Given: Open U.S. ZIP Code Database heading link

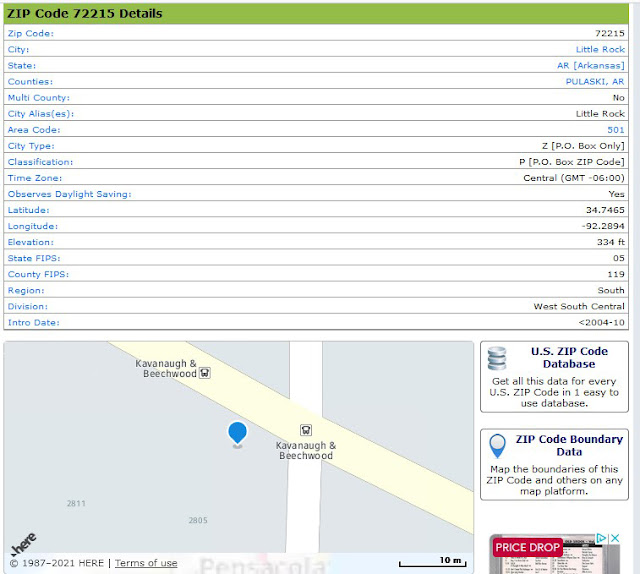Looking at the screenshot, I should coord(569,358).
